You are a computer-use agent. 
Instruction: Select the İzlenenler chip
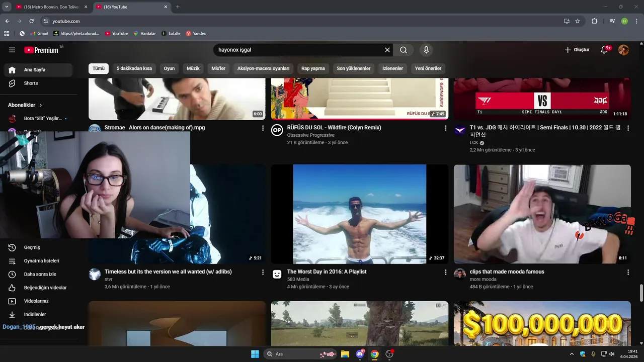click(x=392, y=68)
